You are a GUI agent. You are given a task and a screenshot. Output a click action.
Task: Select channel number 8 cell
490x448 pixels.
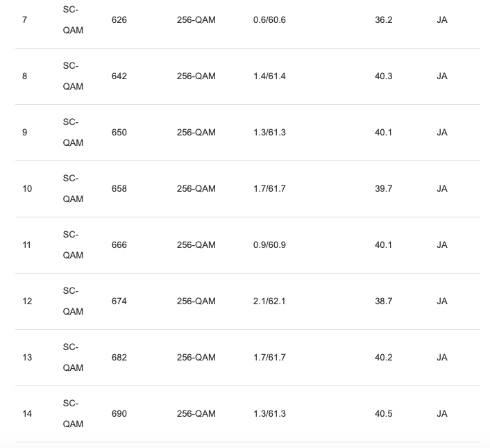tap(25, 76)
